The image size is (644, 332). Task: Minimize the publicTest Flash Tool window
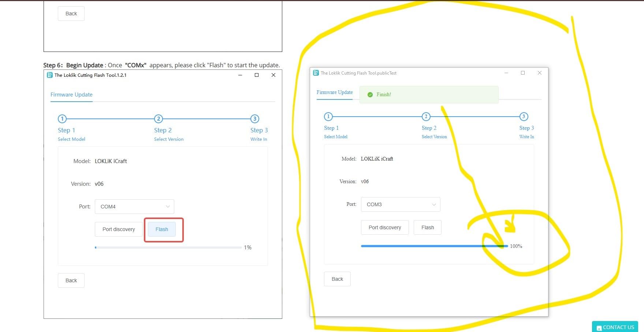506,73
